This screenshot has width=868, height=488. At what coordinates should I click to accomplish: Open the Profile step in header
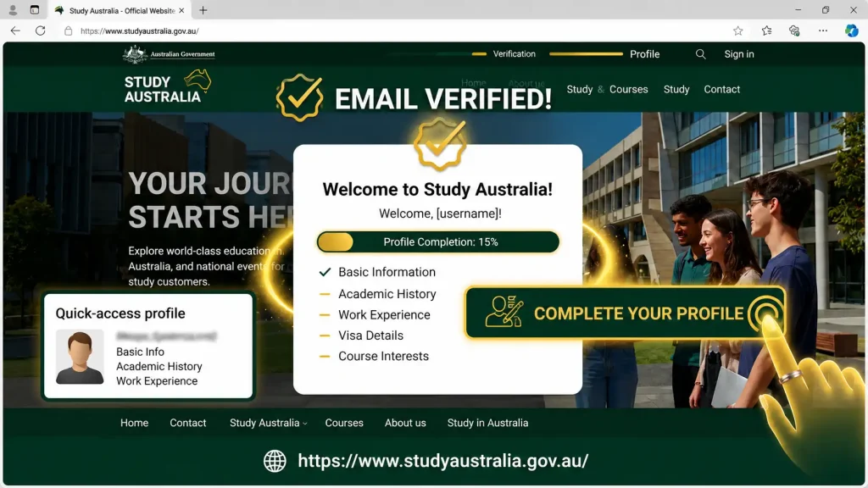click(x=644, y=54)
